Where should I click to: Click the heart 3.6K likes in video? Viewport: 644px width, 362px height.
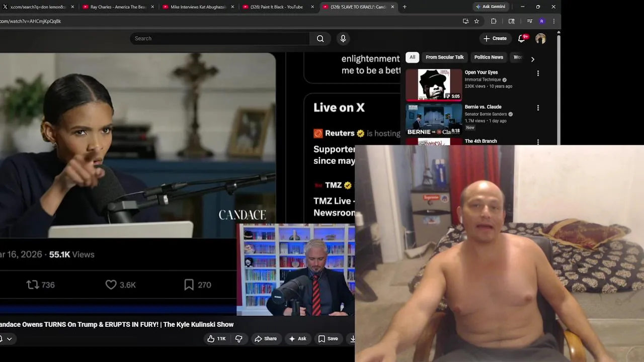[x=121, y=285]
